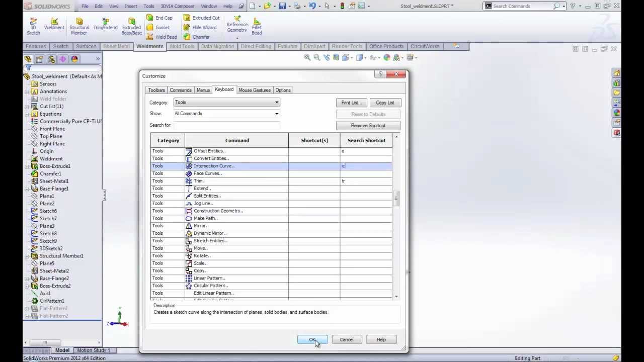Click the Search Shortcut column header
The image size is (644, 362).
(366, 140)
